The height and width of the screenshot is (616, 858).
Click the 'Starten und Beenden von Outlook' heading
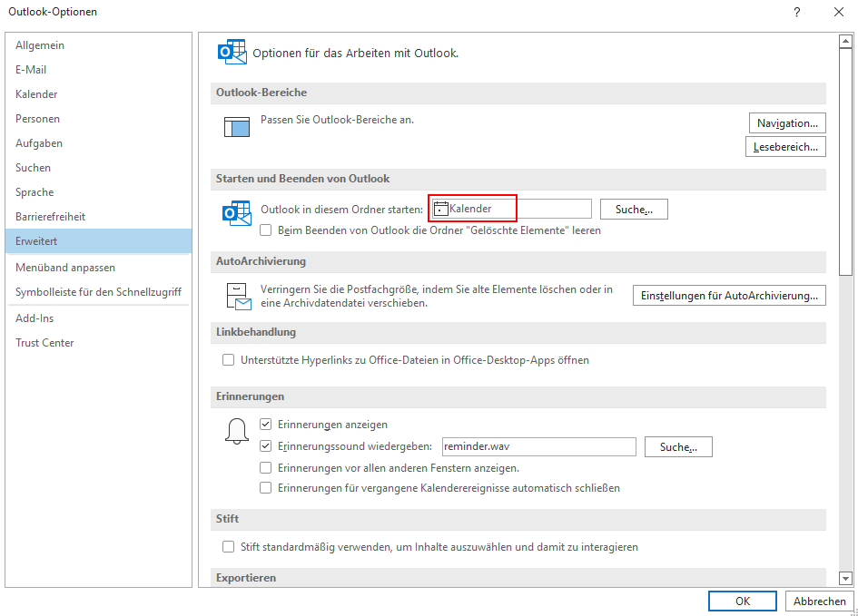[x=302, y=179]
